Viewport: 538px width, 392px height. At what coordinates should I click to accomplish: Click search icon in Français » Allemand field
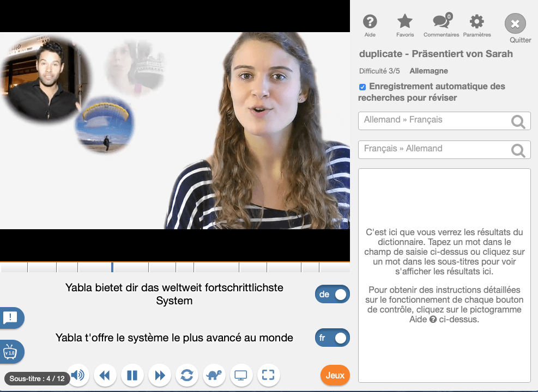[518, 150]
